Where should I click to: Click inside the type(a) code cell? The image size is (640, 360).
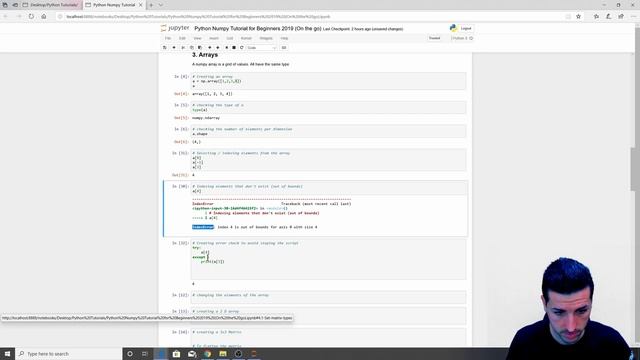tap(328, 107)
